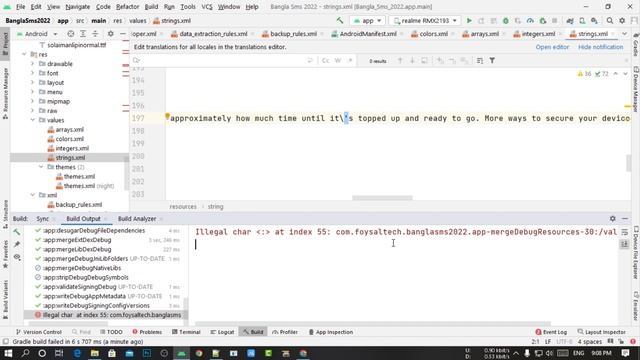Open Windows Start menu
This screenshot has height=360, width=640.
(8, 353)
